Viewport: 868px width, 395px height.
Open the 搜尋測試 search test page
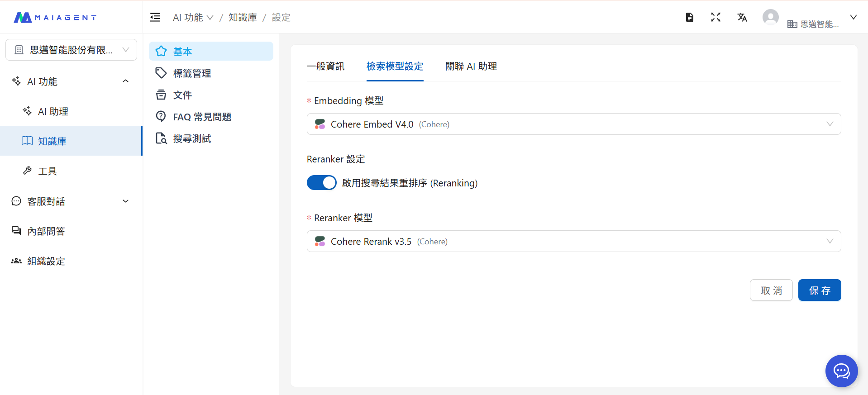point(192,138)
